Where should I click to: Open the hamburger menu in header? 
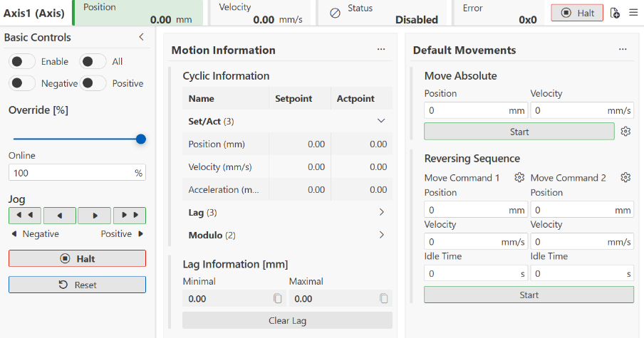[633, 13]
